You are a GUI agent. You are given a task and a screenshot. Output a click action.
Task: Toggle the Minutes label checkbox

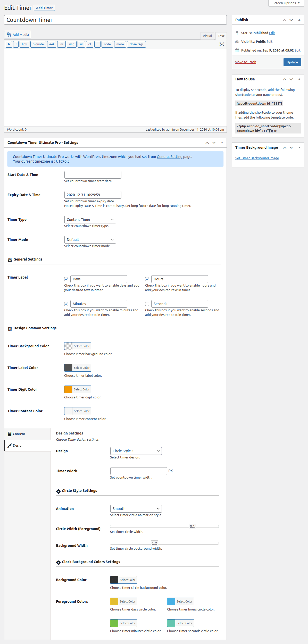(66, 304)
